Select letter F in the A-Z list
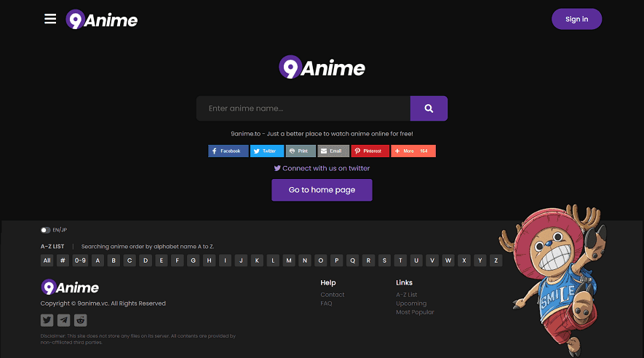 [178, 260]
